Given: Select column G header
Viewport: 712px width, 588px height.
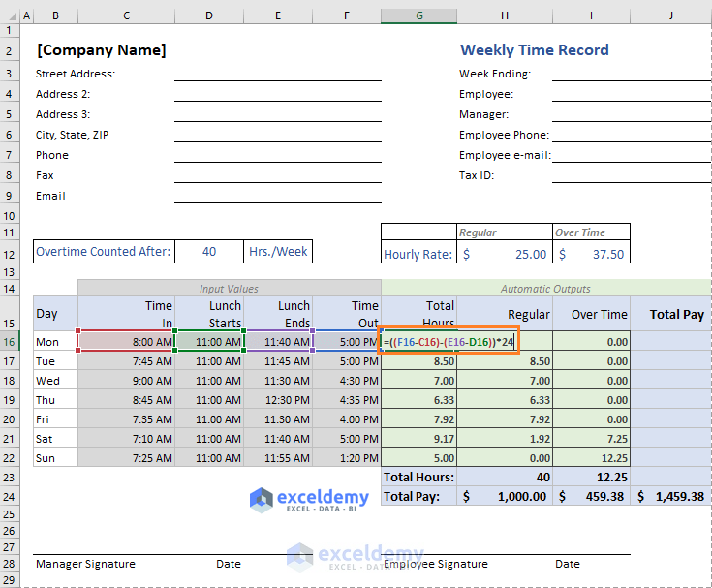Looking at the screenshot, I should pos(418,15).
